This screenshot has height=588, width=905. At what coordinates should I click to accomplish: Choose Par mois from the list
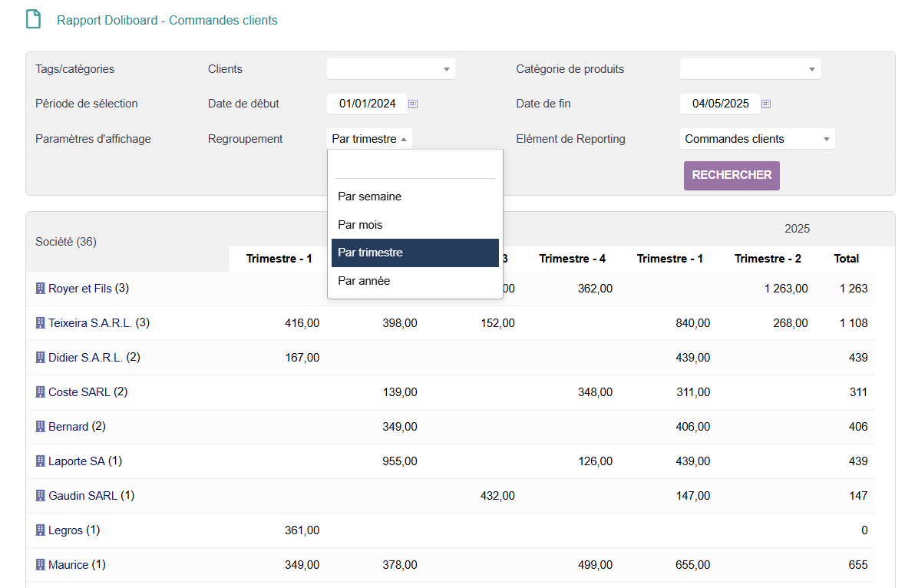coord(360,225)
